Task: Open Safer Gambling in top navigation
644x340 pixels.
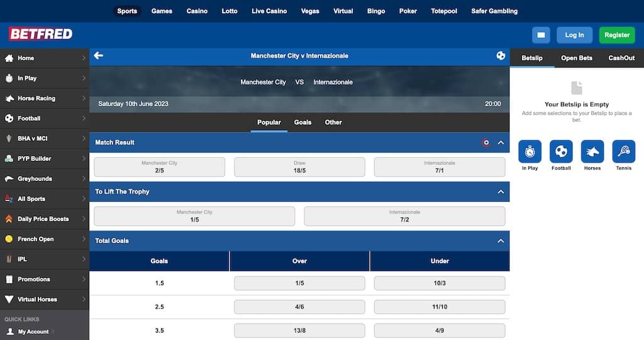Action: point(494,11)
